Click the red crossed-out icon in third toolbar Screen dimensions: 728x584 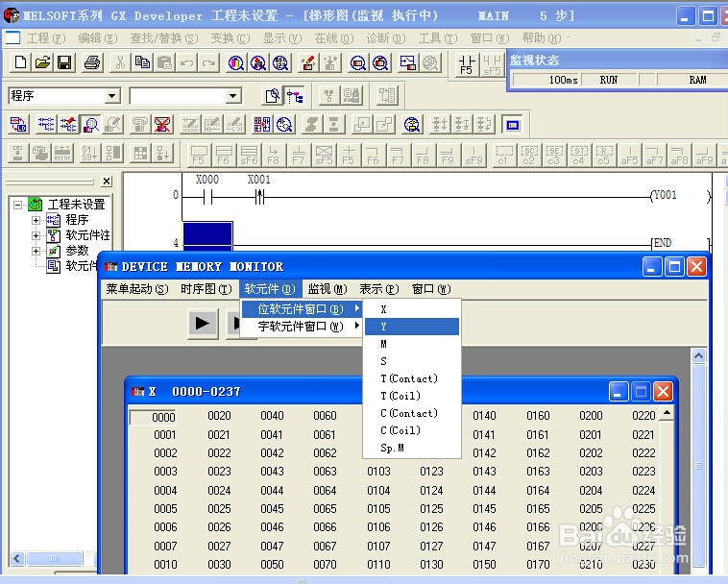click(x=162, y=125)
